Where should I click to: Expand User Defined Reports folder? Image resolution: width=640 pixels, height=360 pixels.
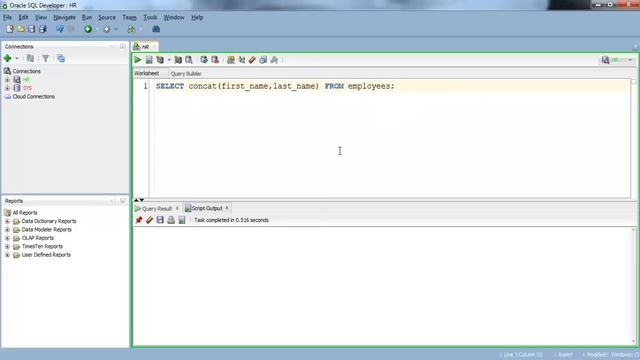pos(7,255)
